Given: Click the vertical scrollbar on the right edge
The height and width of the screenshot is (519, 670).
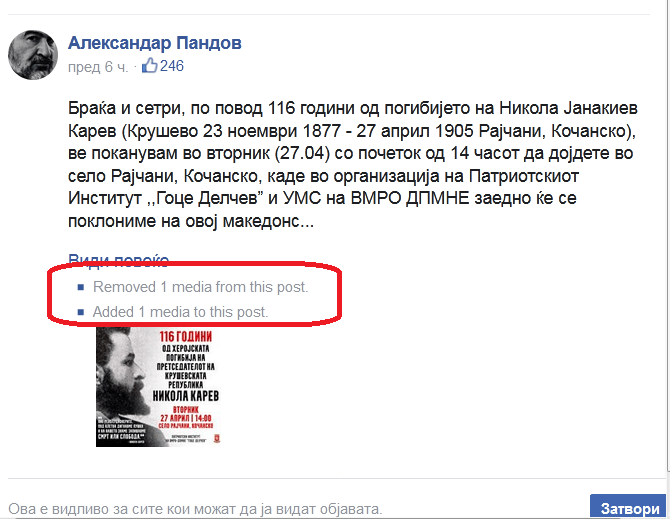Looking at the screenshot, I should (668, 235).
